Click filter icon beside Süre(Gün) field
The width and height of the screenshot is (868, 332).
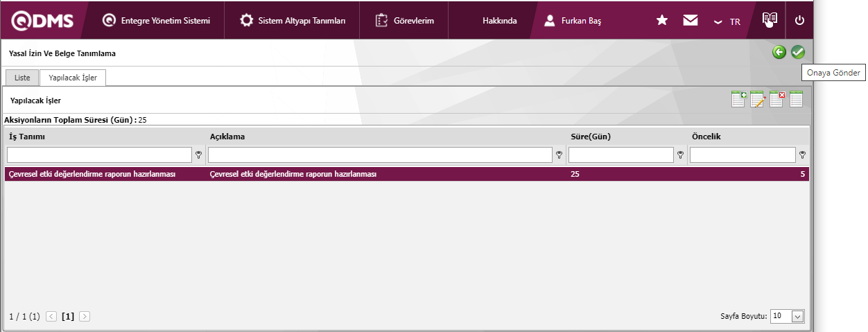point(680,155)
